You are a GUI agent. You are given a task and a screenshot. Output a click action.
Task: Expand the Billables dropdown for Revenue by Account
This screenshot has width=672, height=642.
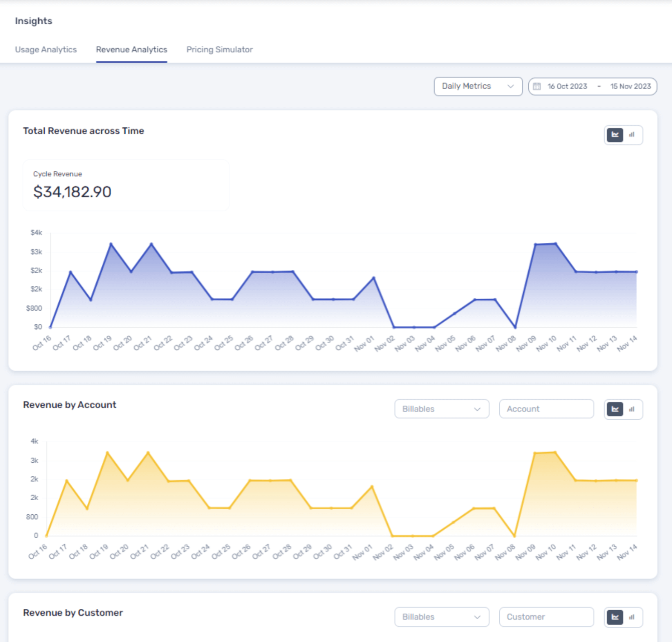point(442,409)
